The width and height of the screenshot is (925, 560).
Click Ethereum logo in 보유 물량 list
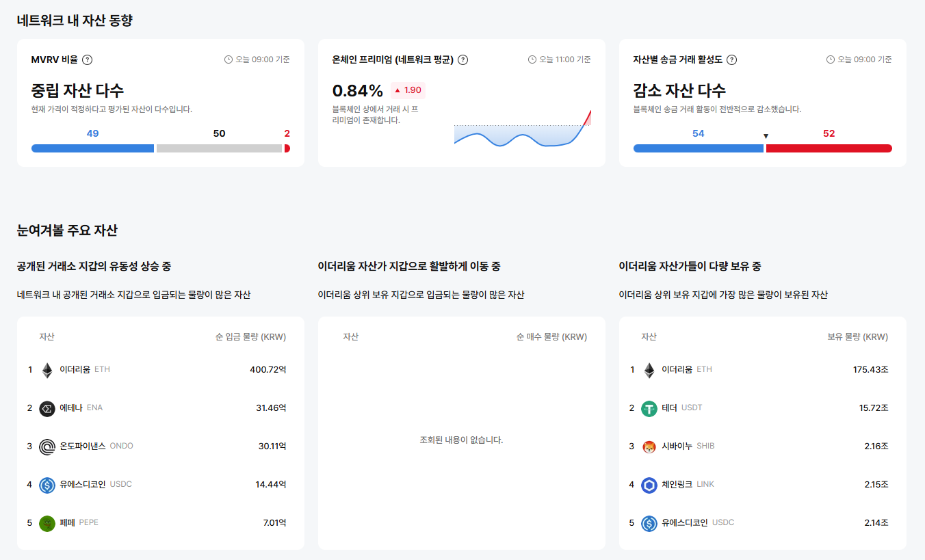(x=649, y=370)
